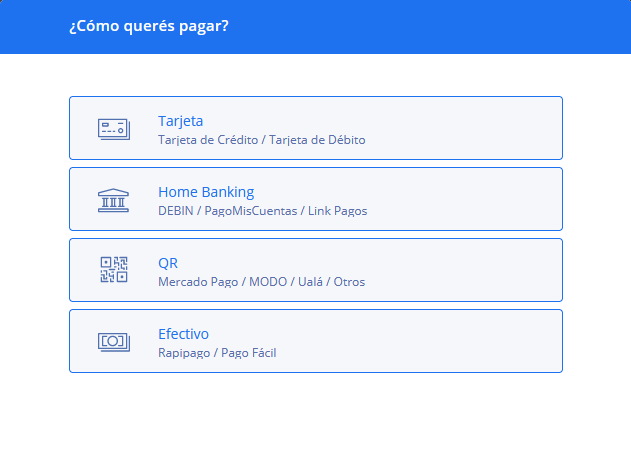Select the Tarjeta payment title
The width and height of the screenshot is (631, 451).
(x=181, y=121)
